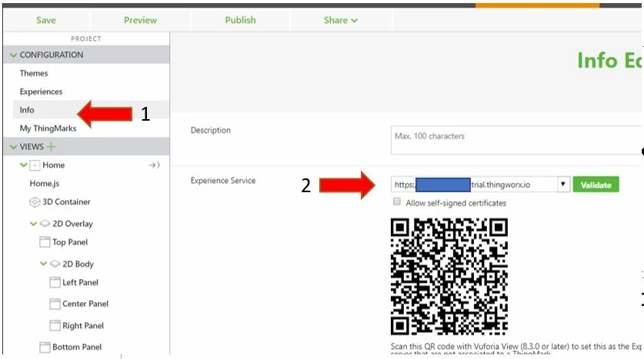
Task: Collapse the 2D Overlay node
Action: 33,224
